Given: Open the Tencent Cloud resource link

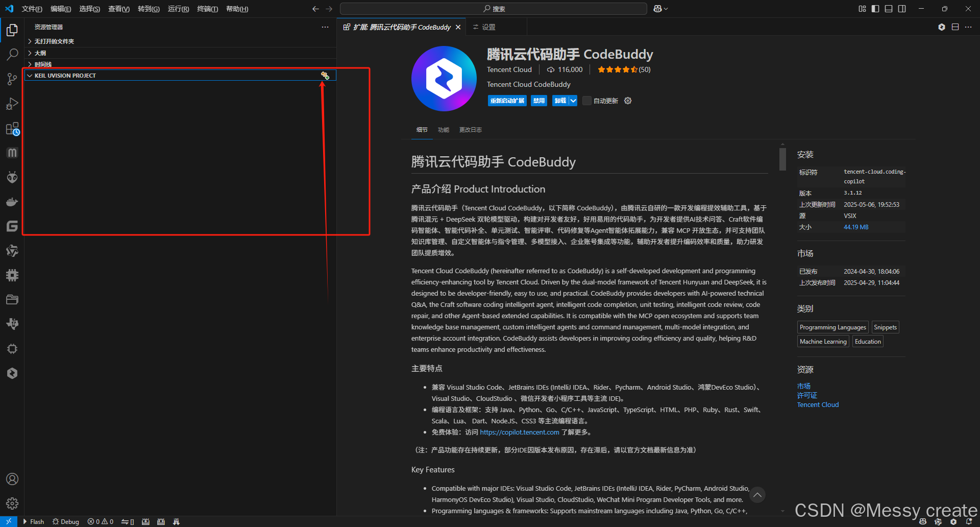Looking at the screenshot, I should tap(818, 404).
